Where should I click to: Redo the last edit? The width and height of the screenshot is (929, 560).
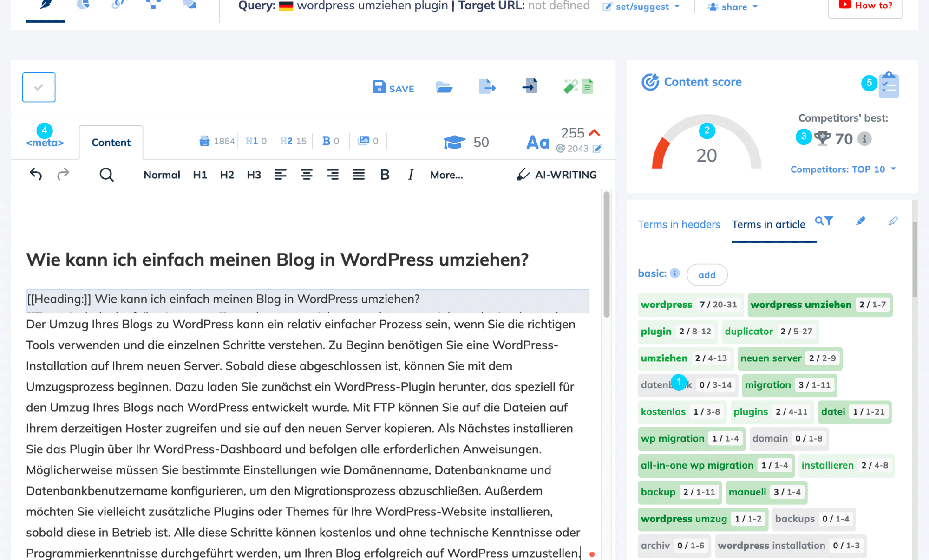pos(63,174)
